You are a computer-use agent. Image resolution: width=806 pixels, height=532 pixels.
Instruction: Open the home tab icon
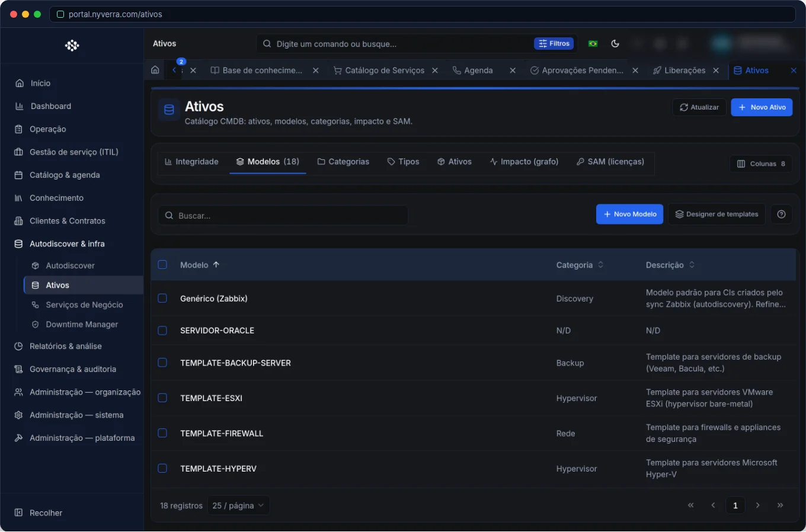155,70
